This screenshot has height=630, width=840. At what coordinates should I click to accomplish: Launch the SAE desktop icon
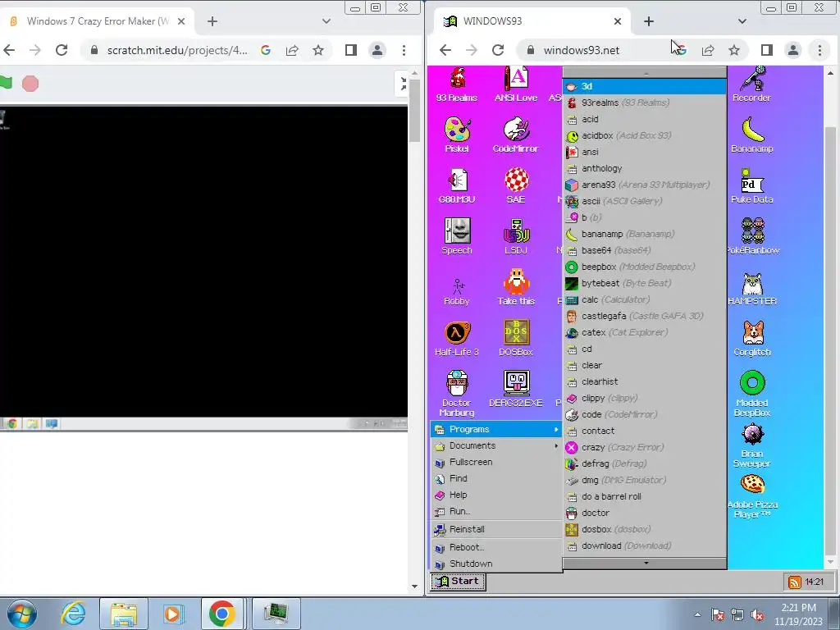click(515, 185)
